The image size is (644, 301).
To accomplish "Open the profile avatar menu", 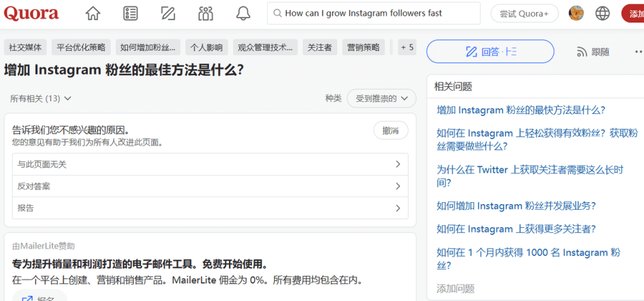I will pos(576,13).
